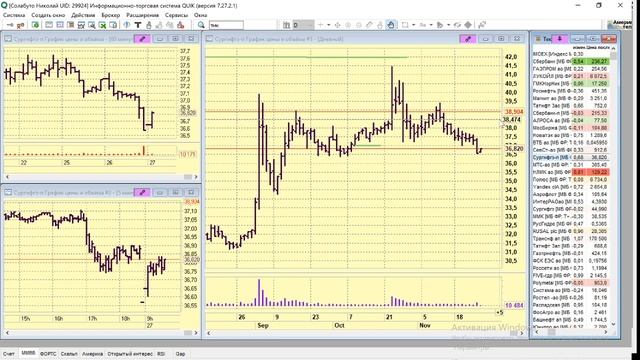Click the blue info icon in toolbar
The width and height of the screenshot is (640, 360).
point(127,25)
